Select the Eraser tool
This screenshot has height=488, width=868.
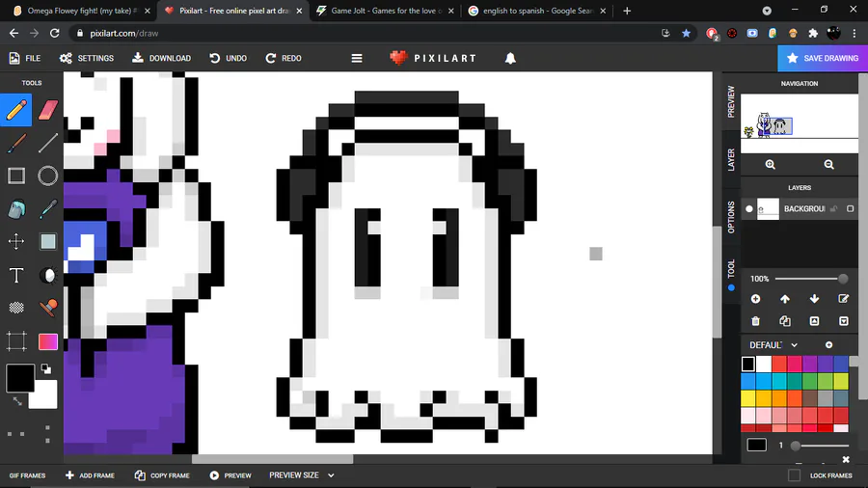[48, 110]
